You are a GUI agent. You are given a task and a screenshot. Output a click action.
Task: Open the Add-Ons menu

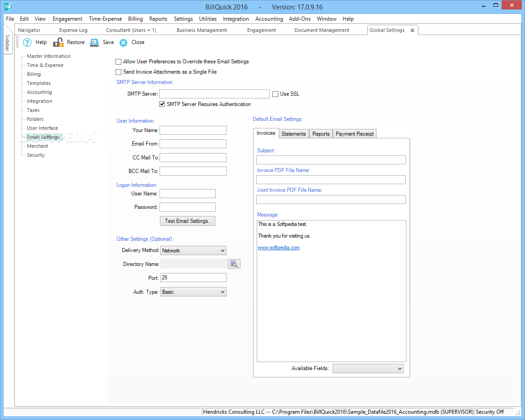(300, 19)
